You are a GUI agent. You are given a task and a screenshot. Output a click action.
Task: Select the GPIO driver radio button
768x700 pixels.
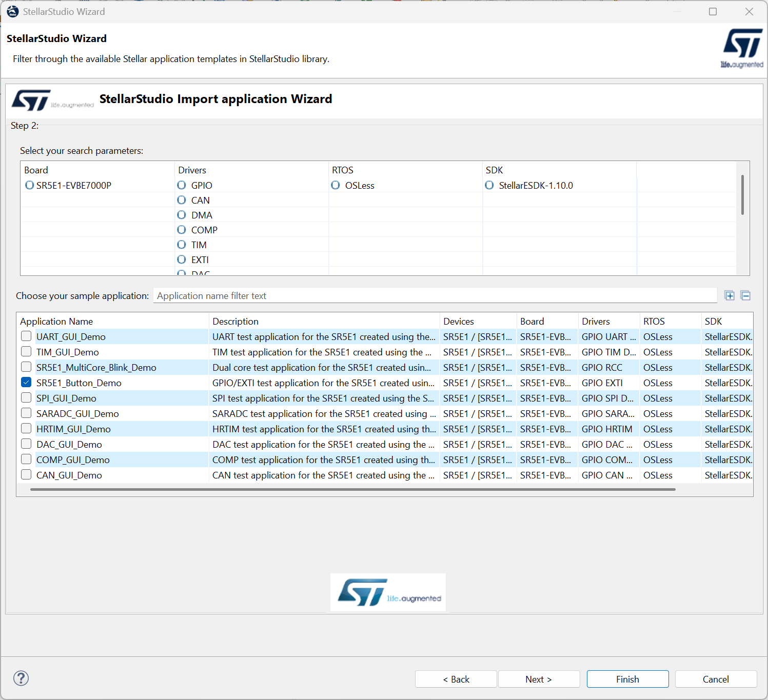(182, 185)
